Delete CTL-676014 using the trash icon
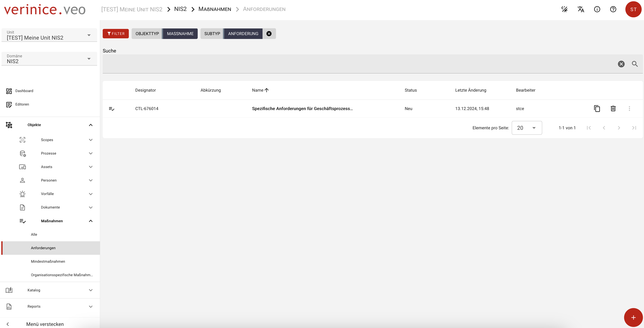 (613, 109)
